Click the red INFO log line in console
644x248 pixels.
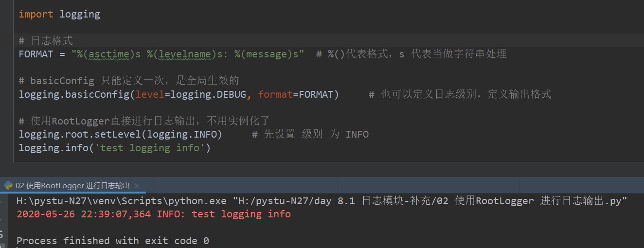(153, 214)
